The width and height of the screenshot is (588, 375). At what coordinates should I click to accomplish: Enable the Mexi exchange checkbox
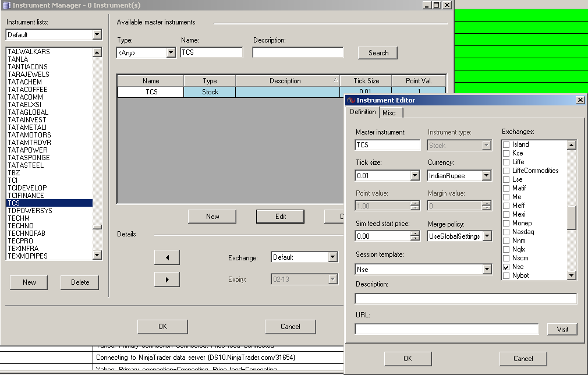coord(506,214)
